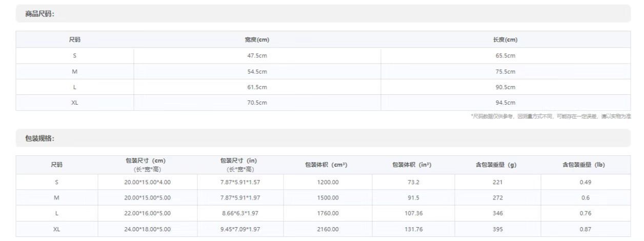Click the 尺码 header in packaging table
The image size is (644, 241).
point(56,165)
